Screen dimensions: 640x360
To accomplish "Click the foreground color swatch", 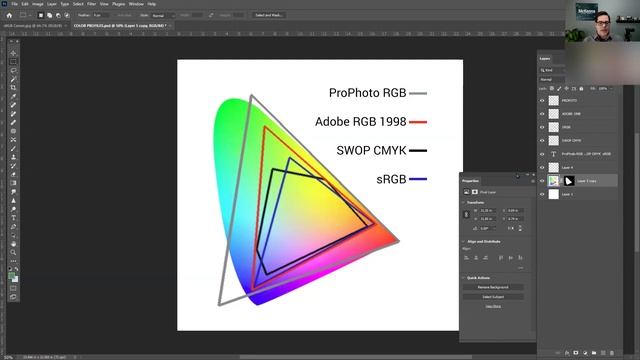I will pyautogui.click(x=11, y=276).
